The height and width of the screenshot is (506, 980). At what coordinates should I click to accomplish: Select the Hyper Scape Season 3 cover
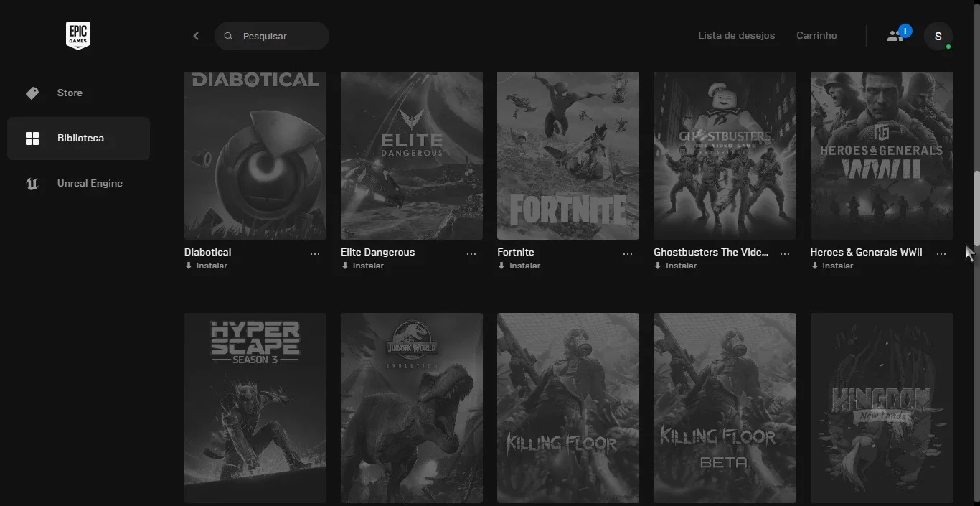[x=255, y=408]
